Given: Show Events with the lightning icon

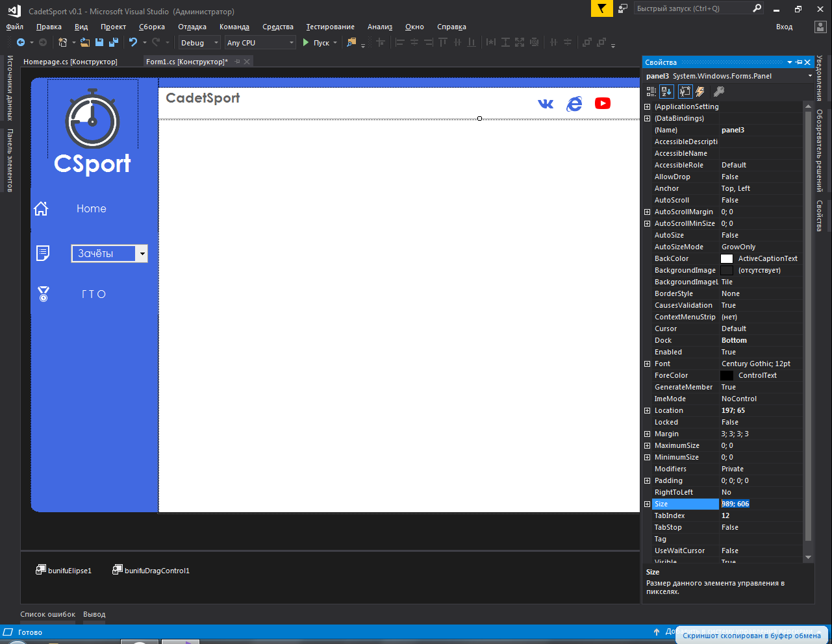Looking at the screenshot, I should coord(700,92).
